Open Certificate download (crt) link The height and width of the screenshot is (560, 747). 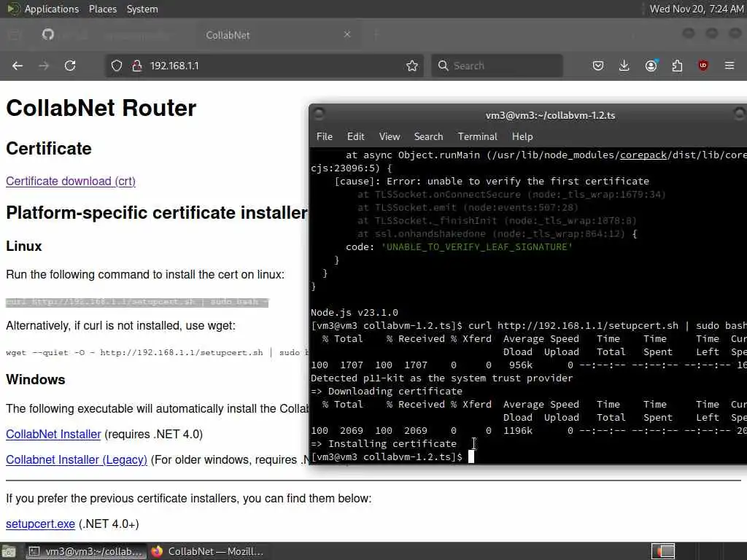click(71, 181)
